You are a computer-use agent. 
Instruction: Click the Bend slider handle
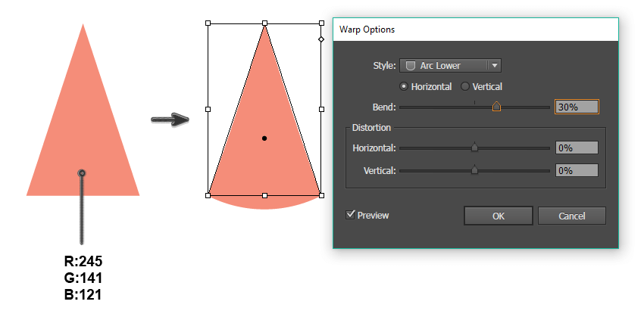pyautogui.click(x=496, y=107)
